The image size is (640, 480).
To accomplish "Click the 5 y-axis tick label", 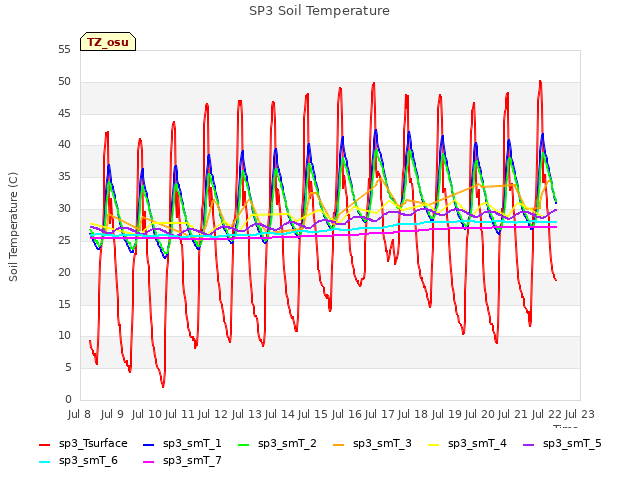I will pos(68,368).
